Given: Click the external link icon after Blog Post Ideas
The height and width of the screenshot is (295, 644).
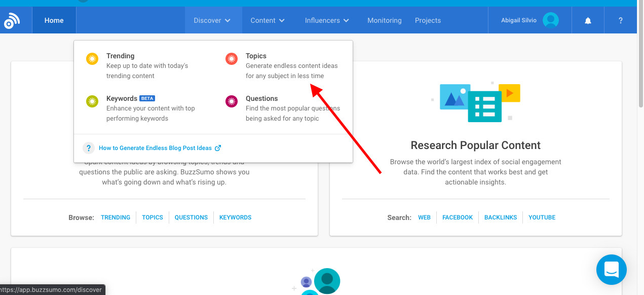Looking at the screenshot, I should pos(218,148).
